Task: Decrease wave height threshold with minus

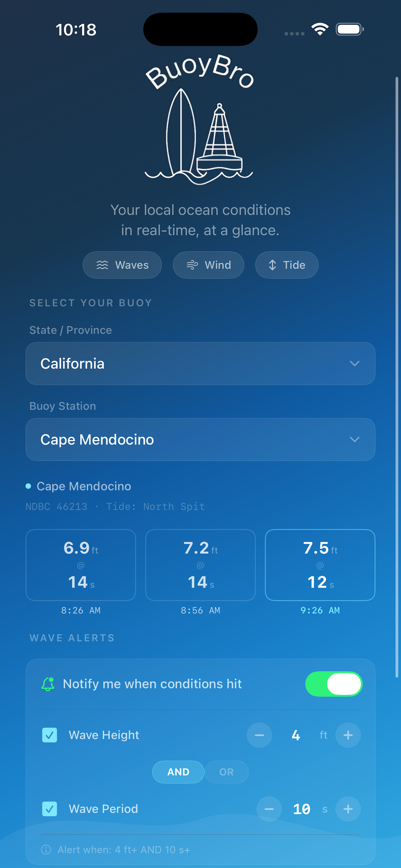Action: (259, 735)
